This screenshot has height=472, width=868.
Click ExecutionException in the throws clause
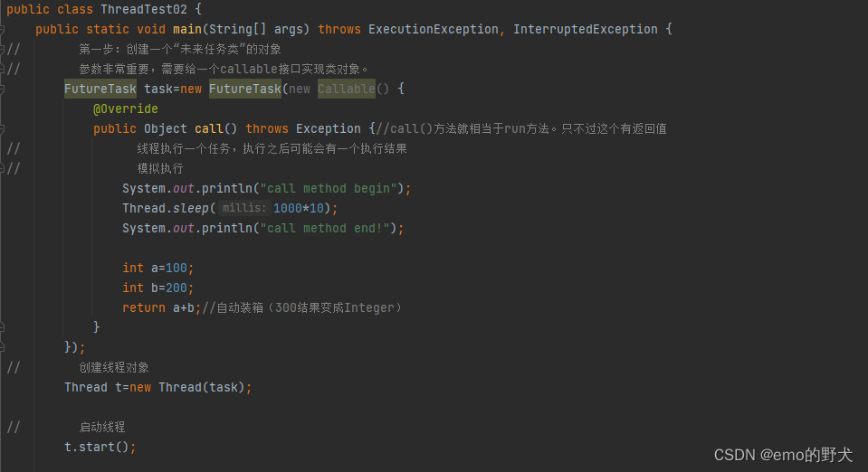pyautogui.click(x=434, y=29)
